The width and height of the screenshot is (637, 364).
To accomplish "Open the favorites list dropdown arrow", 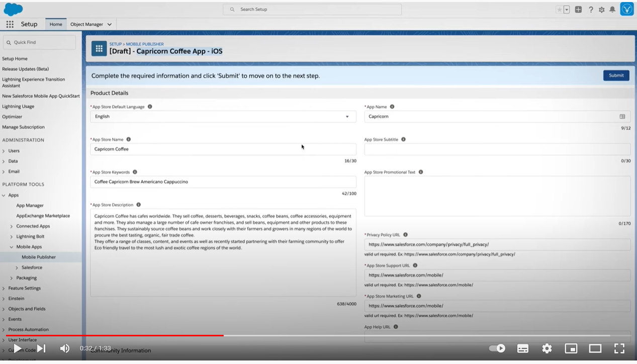I will tap(567, 10).
